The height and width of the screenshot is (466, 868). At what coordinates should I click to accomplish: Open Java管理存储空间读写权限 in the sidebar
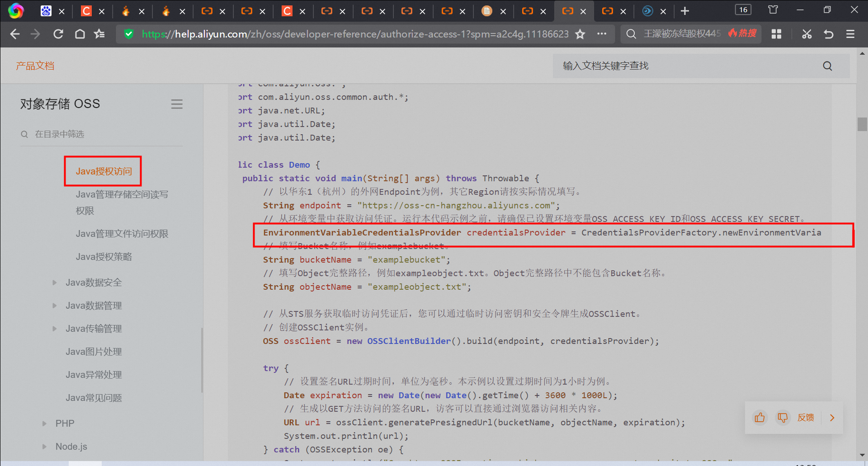pyautogui.click(x=122, y=202)
